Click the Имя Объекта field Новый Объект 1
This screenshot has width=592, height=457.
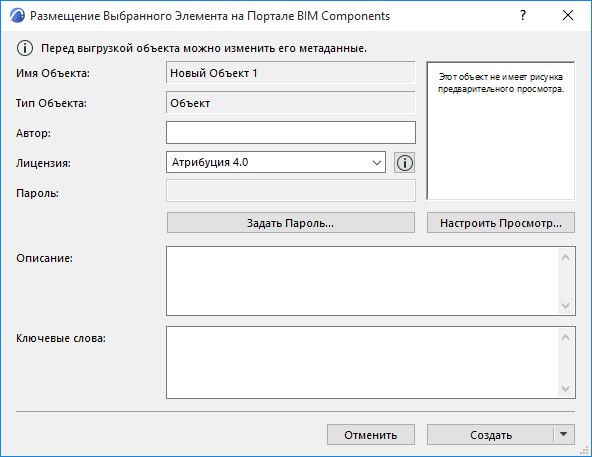[x=291, y=73]
